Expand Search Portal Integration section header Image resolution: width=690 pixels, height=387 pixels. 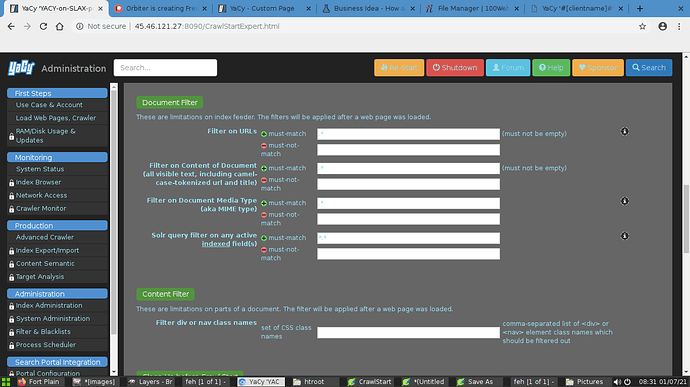coord(57,362)
